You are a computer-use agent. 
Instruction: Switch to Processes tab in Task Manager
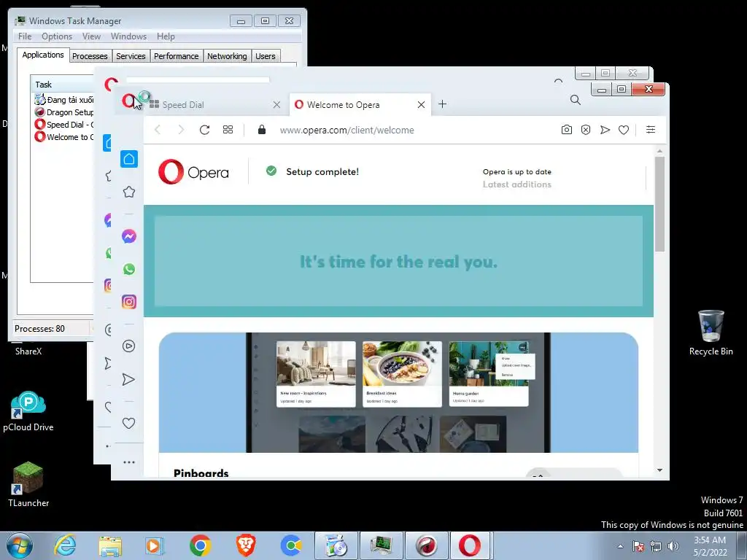(90, 56)
